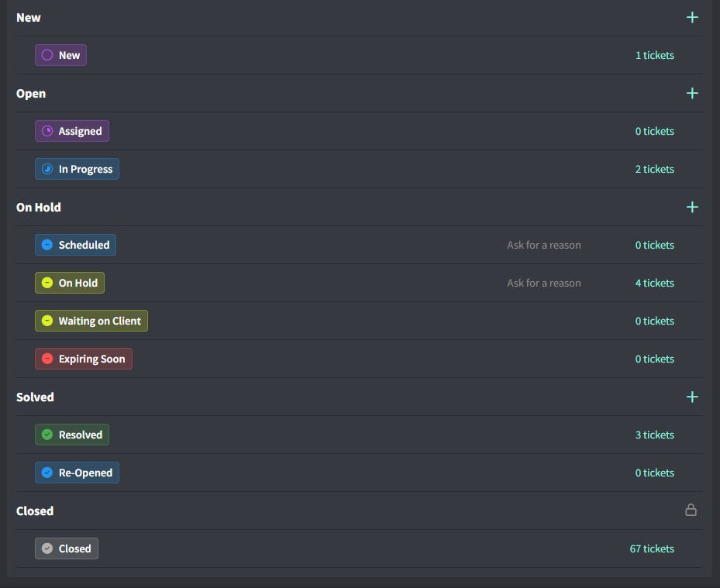
Task: Add a new On Hold category status
Action: [x=692, y=207]
